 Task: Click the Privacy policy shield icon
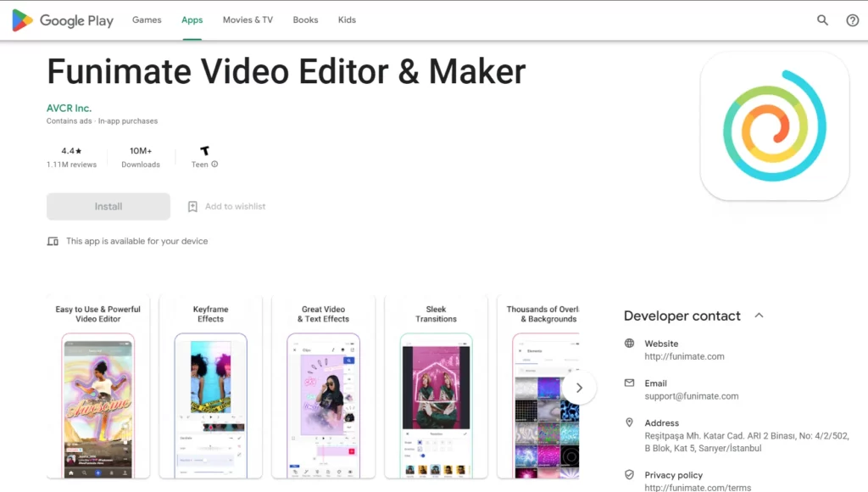(x=630, y=475)
